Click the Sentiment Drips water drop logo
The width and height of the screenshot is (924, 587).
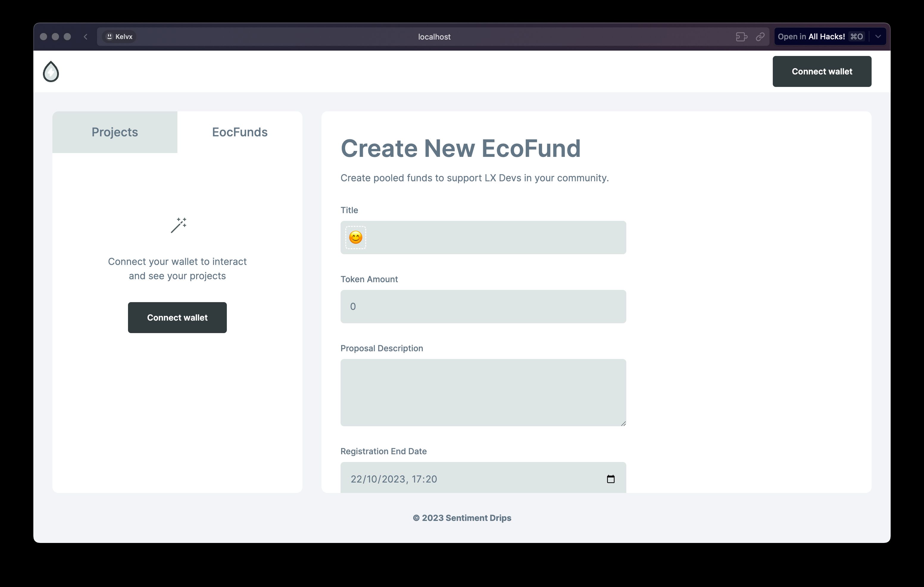51,71
